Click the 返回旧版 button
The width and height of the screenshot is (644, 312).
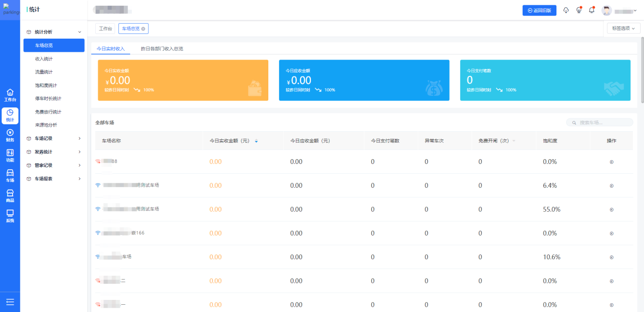point(539,10)
